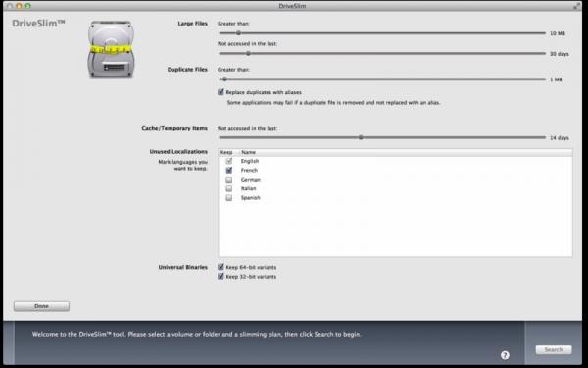Click the Search button
This screenshot has width=588, height=368.
tap(554, 349)
